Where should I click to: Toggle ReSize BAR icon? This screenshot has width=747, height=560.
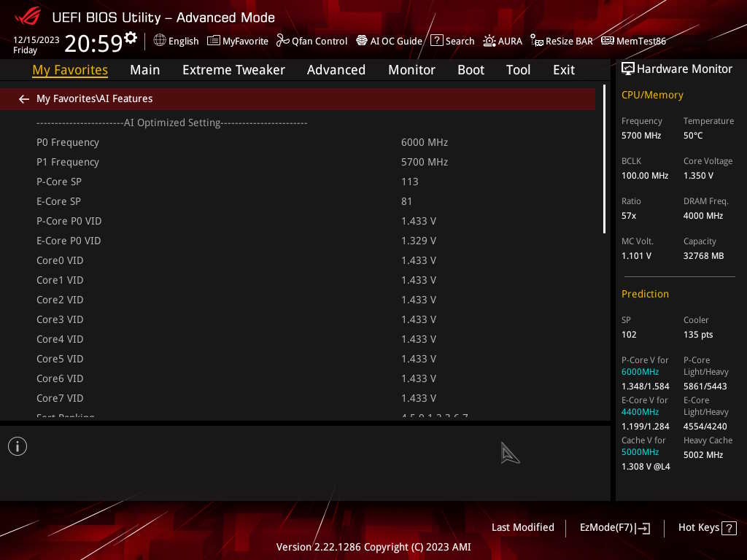537,41
